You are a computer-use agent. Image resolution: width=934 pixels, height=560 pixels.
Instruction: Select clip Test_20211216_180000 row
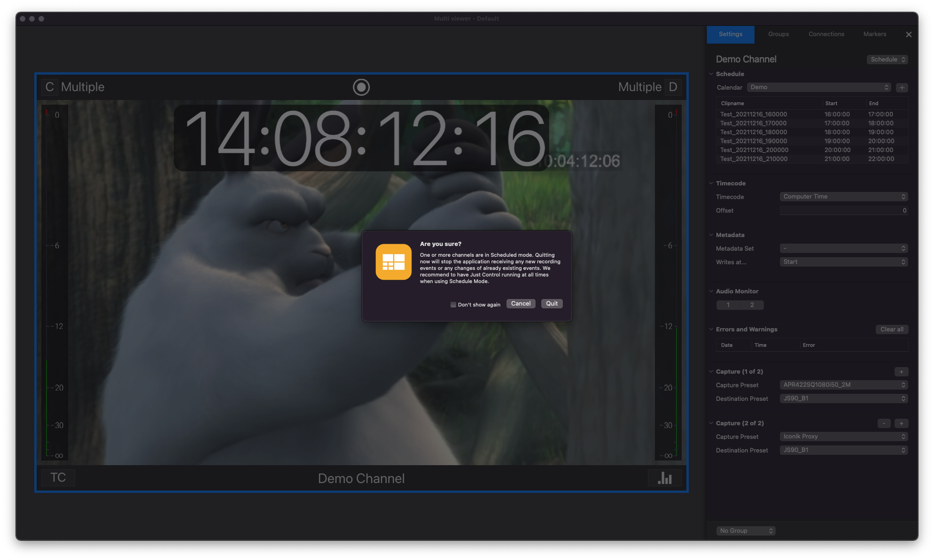(812, 132)
